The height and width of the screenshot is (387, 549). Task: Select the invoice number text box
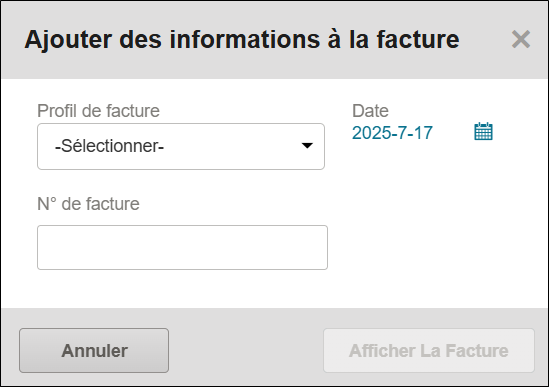[182, 247]
